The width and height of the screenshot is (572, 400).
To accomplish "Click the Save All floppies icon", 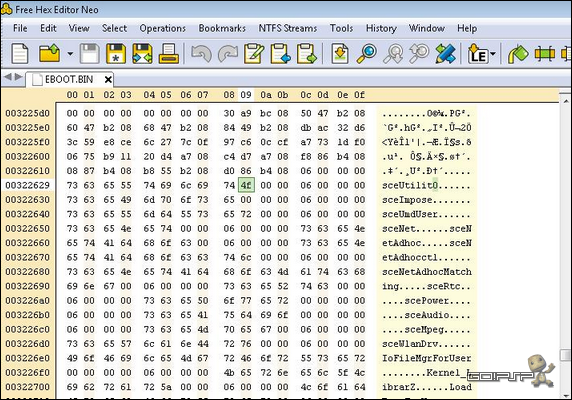I will coord(142,54).
